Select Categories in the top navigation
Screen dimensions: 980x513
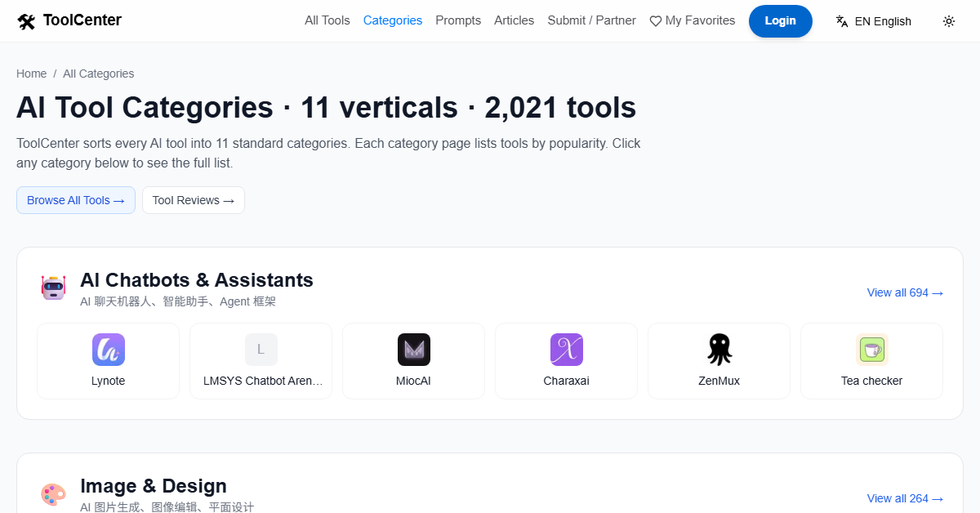pyautogui.click(x=393, y=20)
